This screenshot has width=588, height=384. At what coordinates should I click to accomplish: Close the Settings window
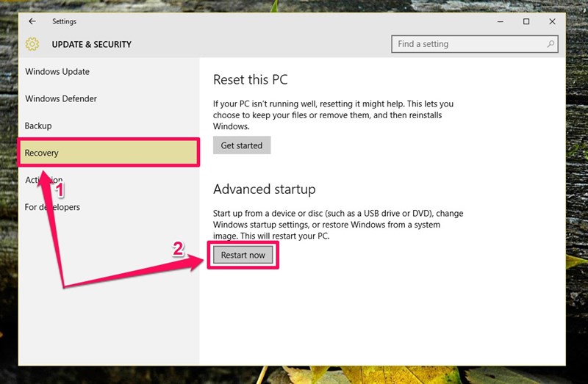(x=552, y=21)
